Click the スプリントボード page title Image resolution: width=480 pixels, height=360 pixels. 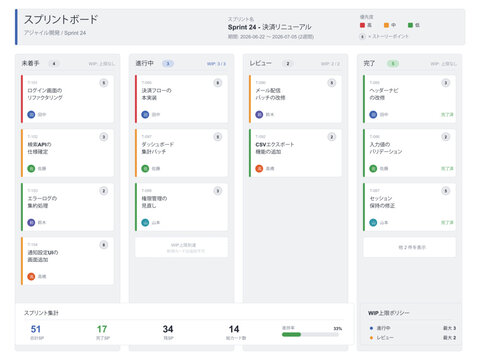[x=61, y=20]
